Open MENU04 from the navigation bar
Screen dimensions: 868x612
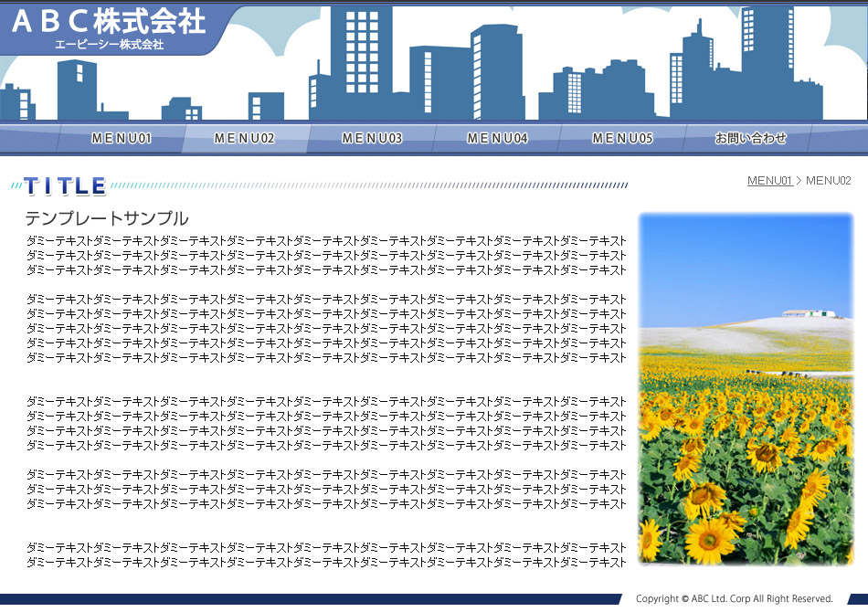pyautogui.click(x=497, y=138)
